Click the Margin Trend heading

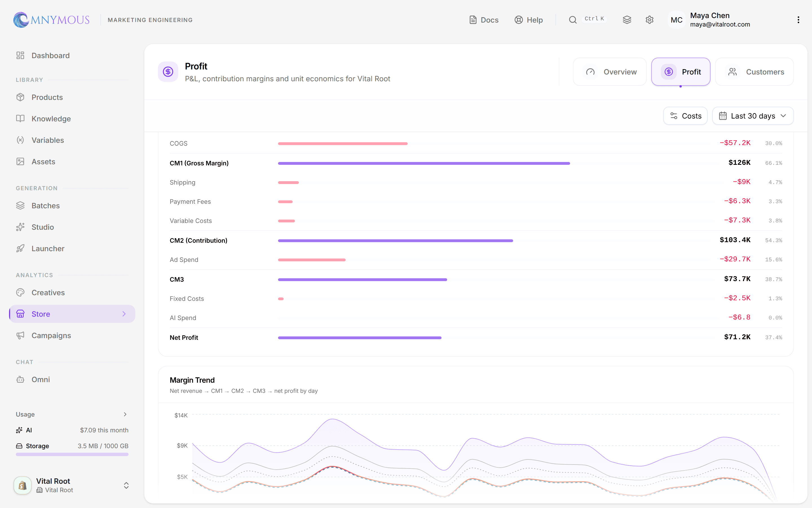(192, 380)
